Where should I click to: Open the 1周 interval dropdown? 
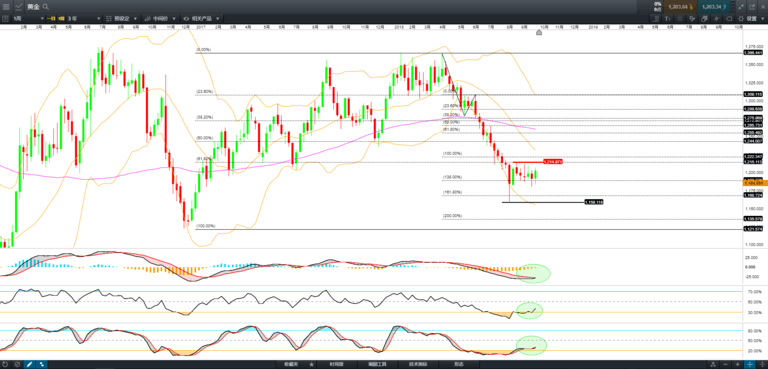28,19
